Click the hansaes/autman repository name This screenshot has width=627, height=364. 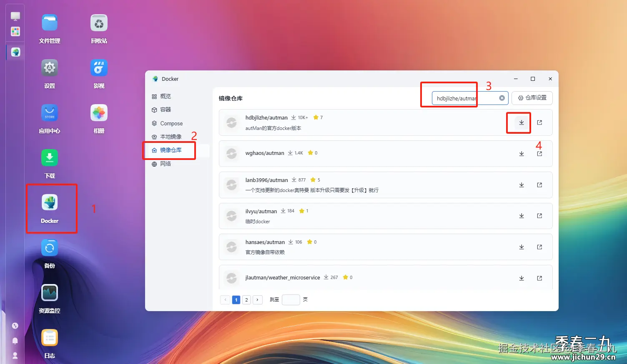point(265,242)
